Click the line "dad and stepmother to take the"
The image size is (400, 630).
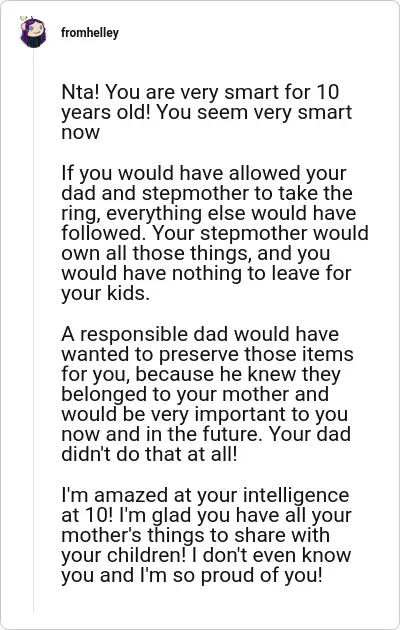(207, 193)
